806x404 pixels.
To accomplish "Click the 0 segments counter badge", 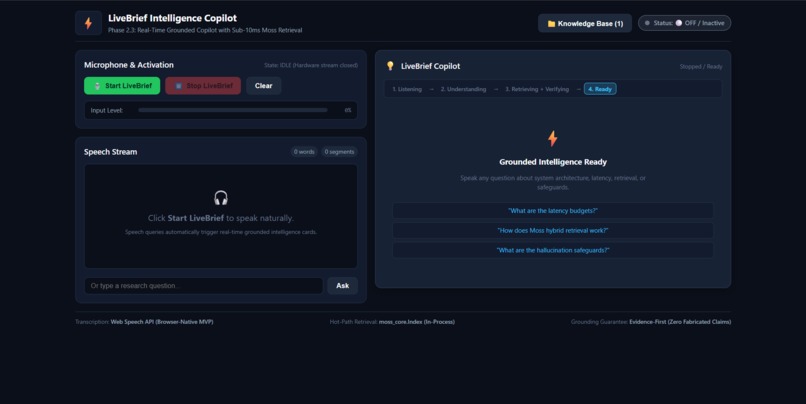I will pyautogui.click(x=339, y=152).
